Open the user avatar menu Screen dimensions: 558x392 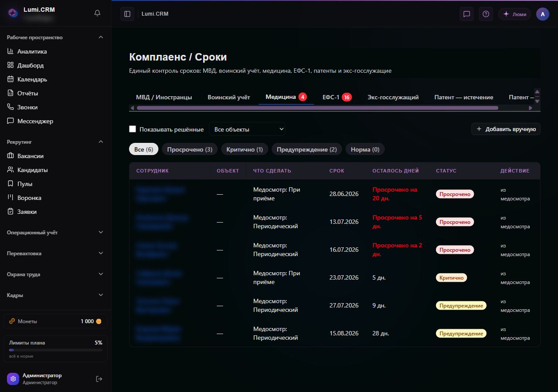click(543, 14)
